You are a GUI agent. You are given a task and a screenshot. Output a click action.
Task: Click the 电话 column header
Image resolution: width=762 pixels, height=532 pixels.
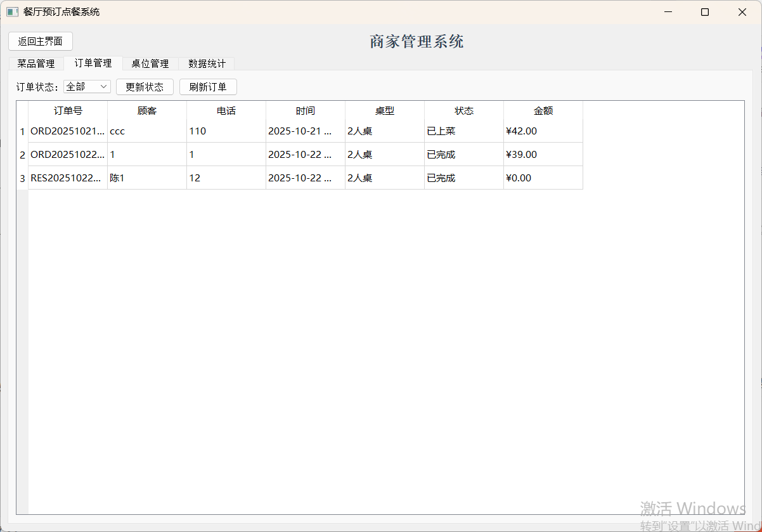click(x=226, y=110)
